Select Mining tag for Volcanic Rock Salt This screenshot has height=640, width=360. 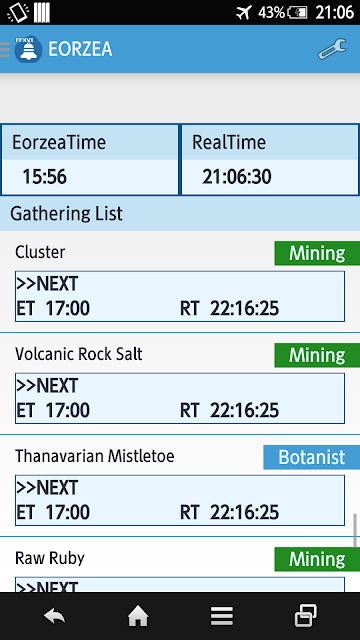click(317, 355)
